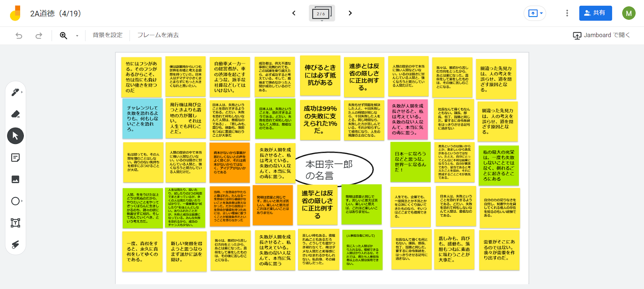Go to the next frame
Viewport: 644px width, 289px height.
[x=350, y=13]
